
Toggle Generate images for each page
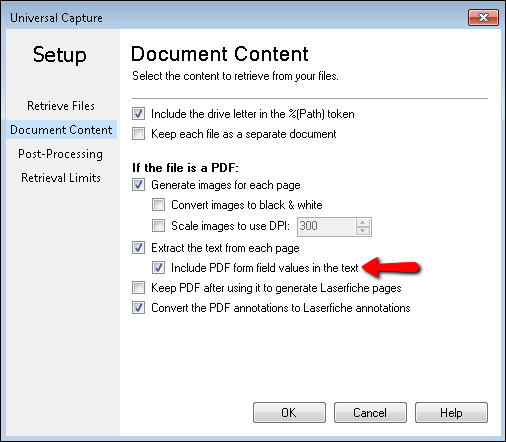click(x=138, y=185)
